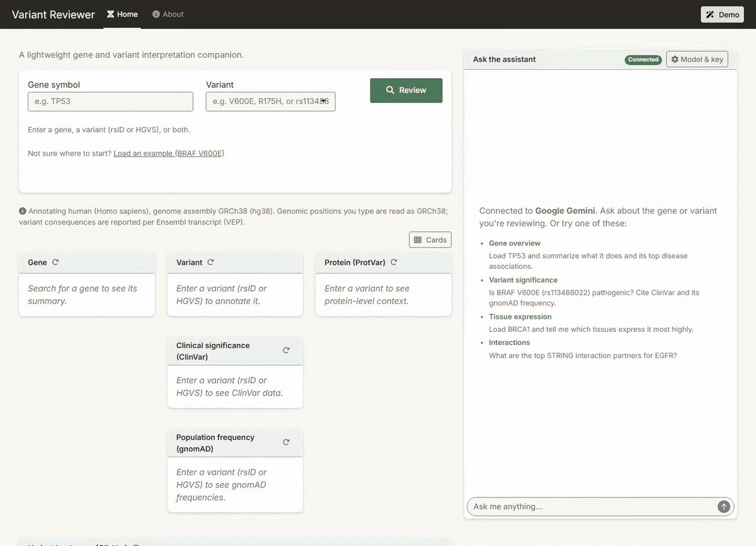Focus the Variant input field
Image resolution: width=756 pixels, height=546 pixels.
[270, 101]
